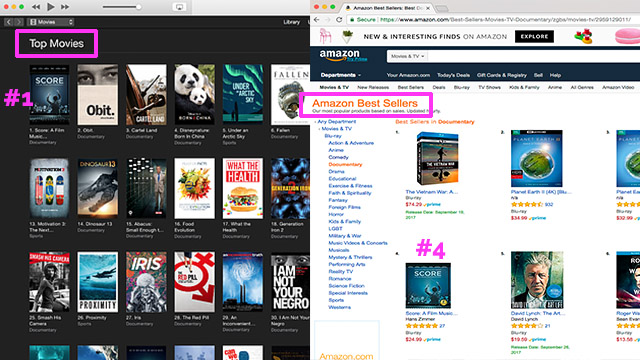Open the Born in China panda poster
This screenshot has height=360, width=640.
pos(194,94)
